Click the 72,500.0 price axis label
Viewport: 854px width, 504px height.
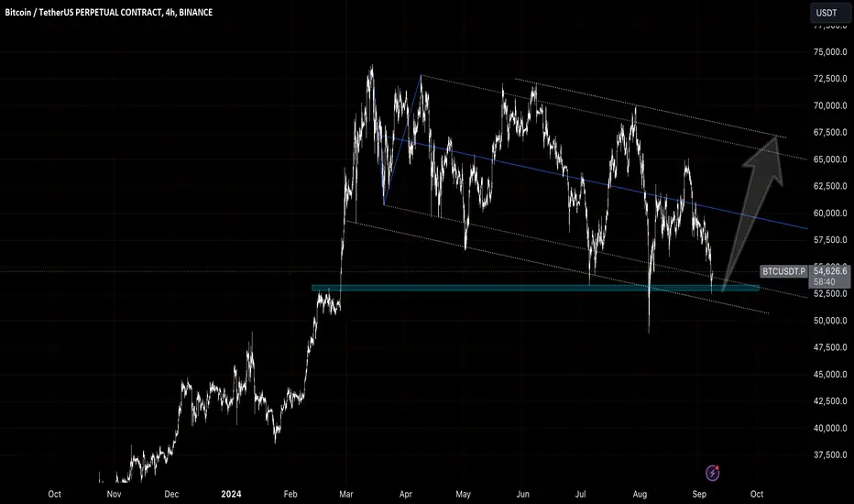(830, 79)
